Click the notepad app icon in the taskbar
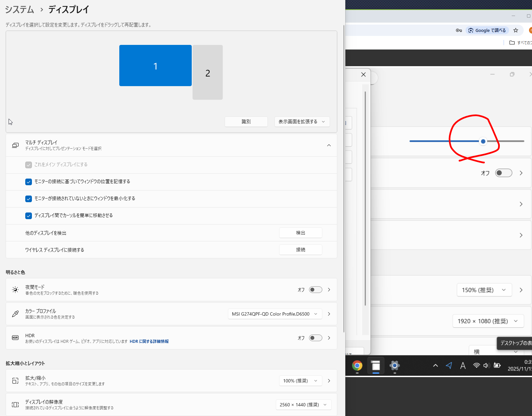The image size is (532, 416). (376, 366)
